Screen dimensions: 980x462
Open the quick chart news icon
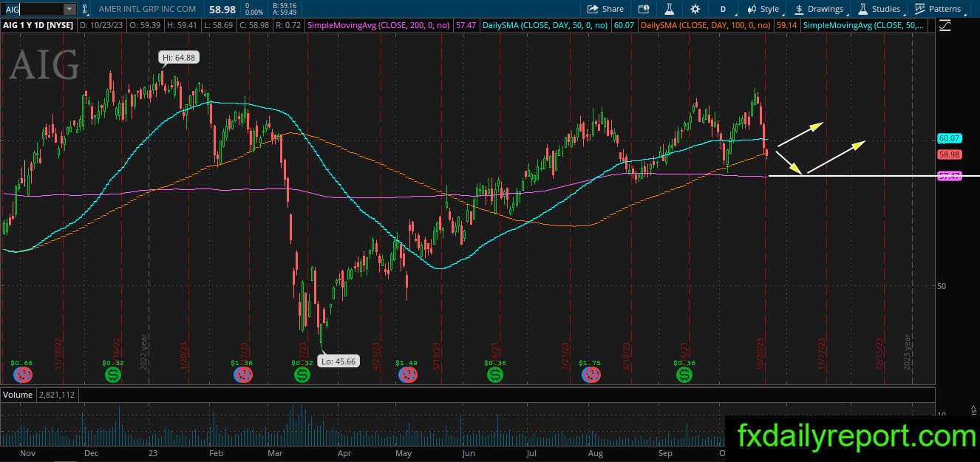(x=644, y=9)
